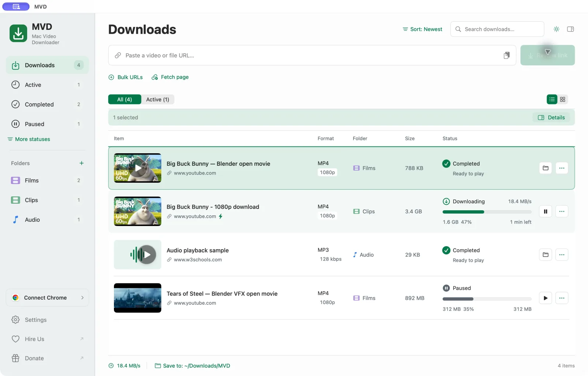Show Paused downloads in sidebar
This screenshot has height=376, width=588.
(x=47, y=124)
